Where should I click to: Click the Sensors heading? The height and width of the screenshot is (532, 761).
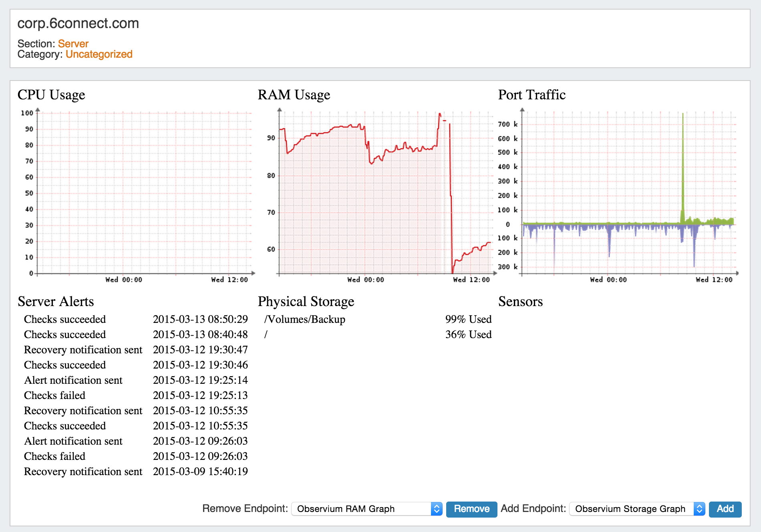520,302
